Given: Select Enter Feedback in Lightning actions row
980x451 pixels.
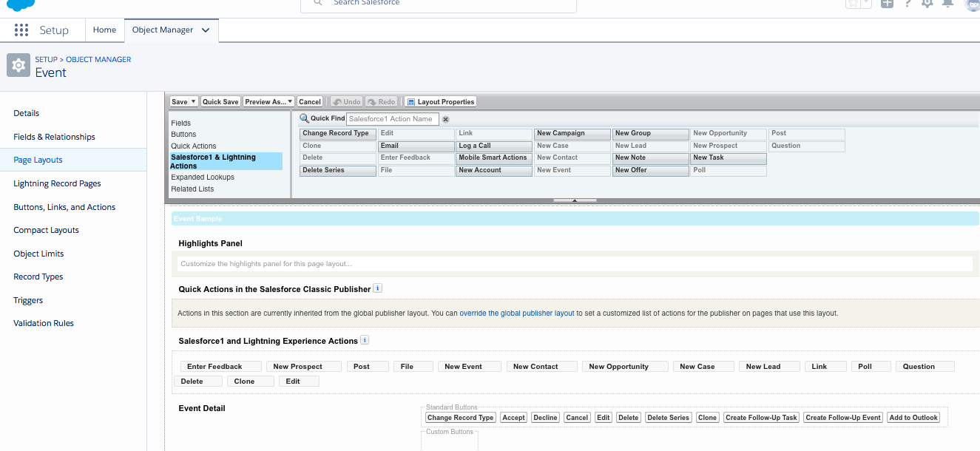Looking at the screenshot, I should (221, 367).
